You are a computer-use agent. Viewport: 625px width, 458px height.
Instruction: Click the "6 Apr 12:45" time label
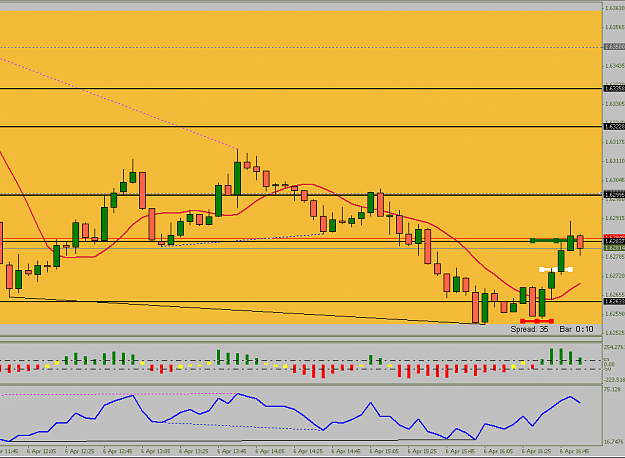(x=118, y=451)
